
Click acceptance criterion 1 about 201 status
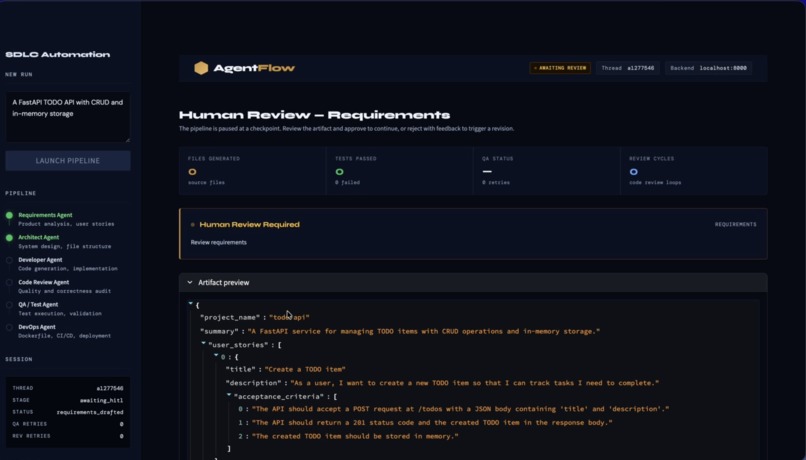pyautogui.click(x=432, y=422)
